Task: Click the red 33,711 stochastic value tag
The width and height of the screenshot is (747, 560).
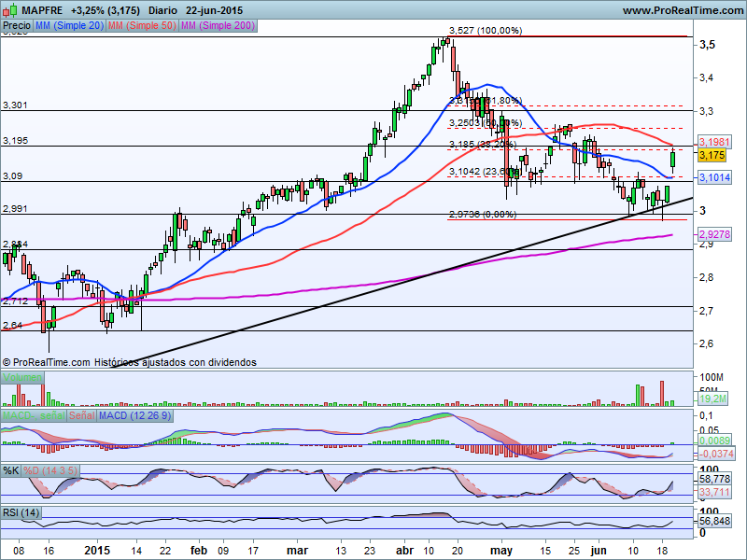Action: pos(714,492)
